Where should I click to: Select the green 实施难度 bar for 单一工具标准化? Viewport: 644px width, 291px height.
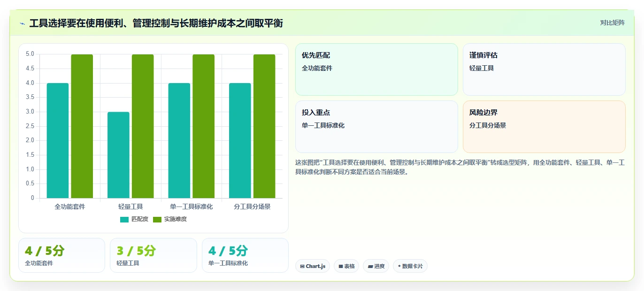(x=204, y=126)
